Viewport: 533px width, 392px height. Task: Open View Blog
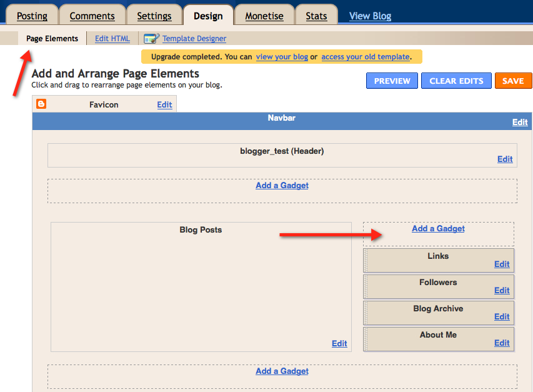(x=369, y=16)
